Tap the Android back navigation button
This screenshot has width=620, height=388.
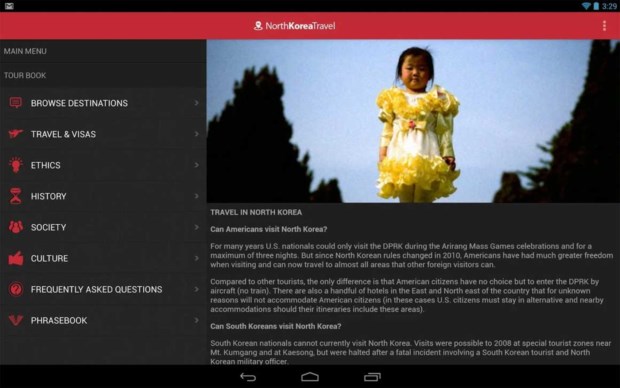[248, 377]
